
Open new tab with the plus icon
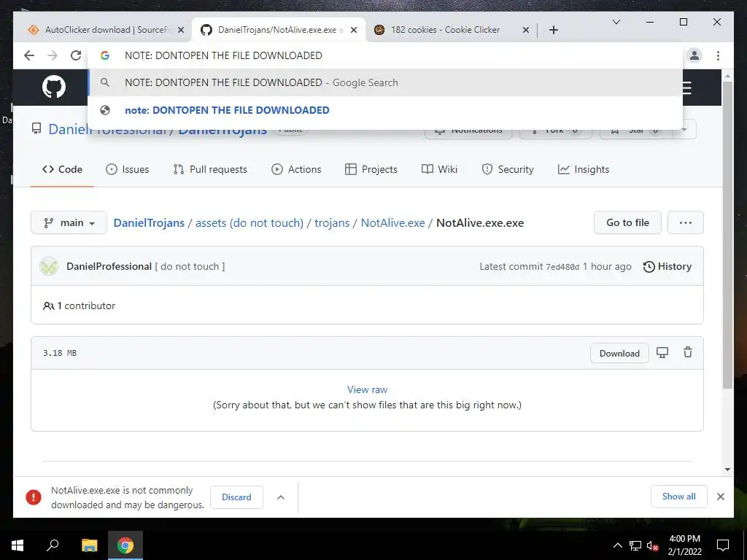tap(553, 30)
